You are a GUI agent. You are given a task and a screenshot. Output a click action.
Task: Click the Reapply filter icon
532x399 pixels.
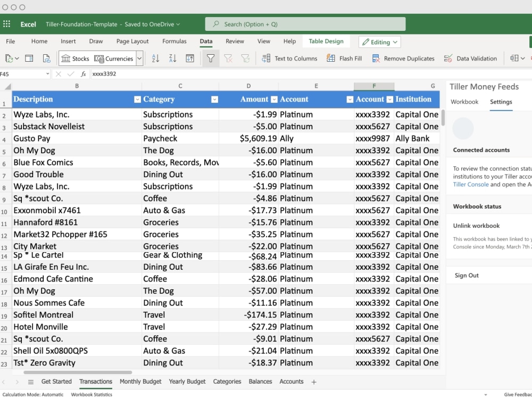tap(245, 59)
